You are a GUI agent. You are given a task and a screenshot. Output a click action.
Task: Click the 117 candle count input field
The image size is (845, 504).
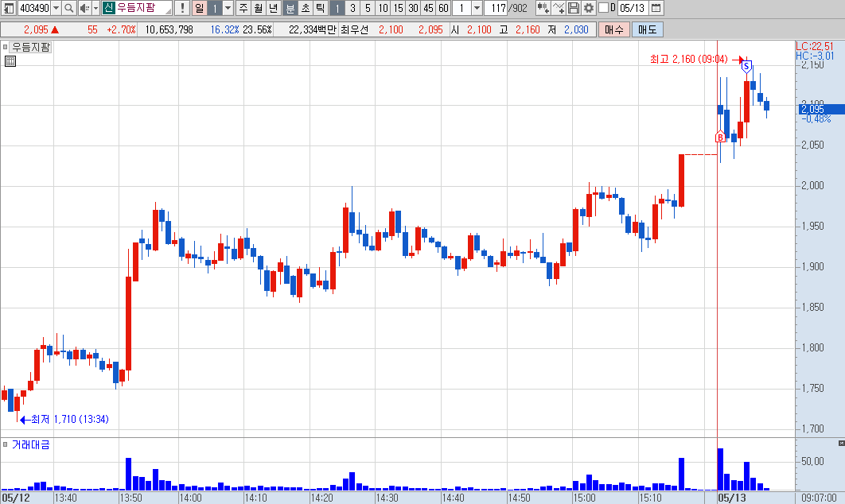click(x=496, y=8)
